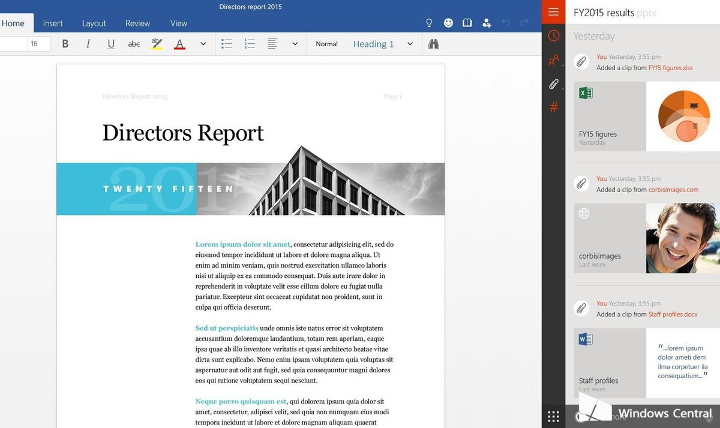Click the lightbulb Tell Me icon
This screenshot has height=428, width=720.
point(429,22)
